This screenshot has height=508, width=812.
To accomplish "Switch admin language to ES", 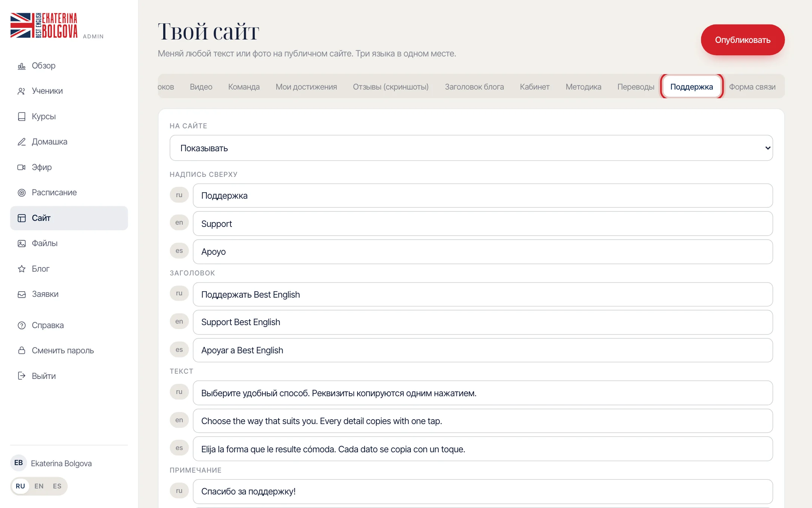I will click(x=57, y=486).
